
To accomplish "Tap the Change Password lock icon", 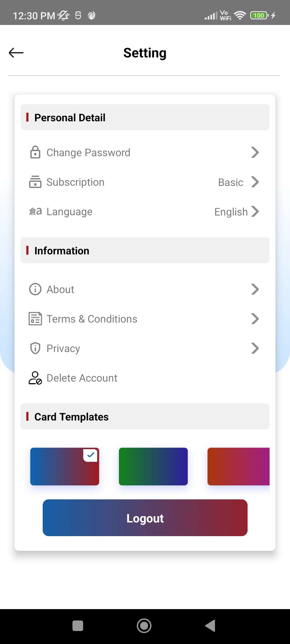I will click(x=35, y=152).
